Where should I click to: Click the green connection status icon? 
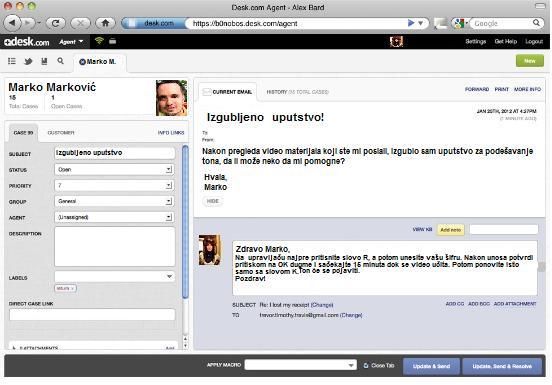pyautogui.click(x=99, y=41)
